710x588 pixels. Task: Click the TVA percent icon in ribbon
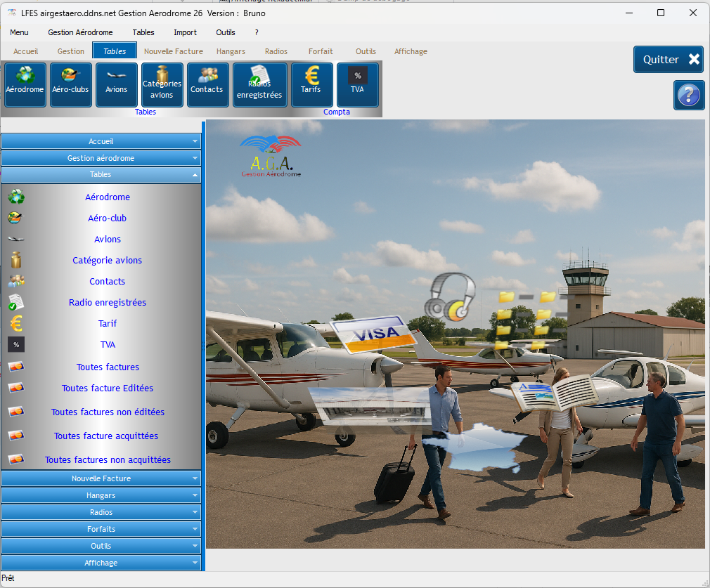pyautogui.click(x=357, y=84)
